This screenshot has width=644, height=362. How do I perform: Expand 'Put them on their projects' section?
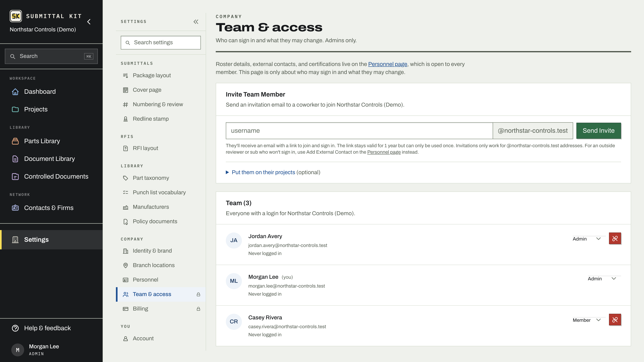(273, 172)
